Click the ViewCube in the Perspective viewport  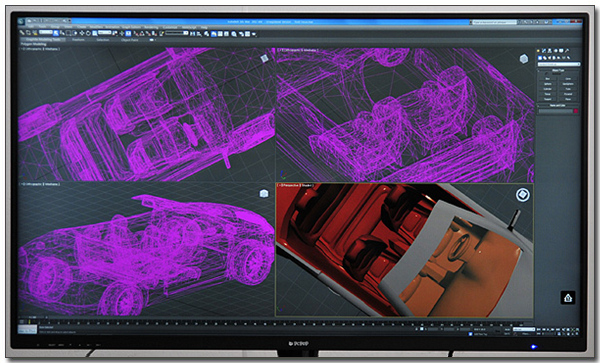(523, 195)
